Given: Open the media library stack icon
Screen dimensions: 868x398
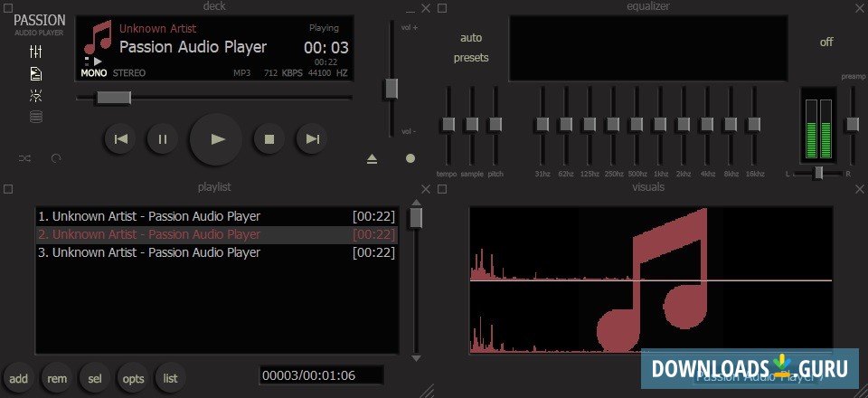Looking at the screenshot, I should [x=36, y=117].
